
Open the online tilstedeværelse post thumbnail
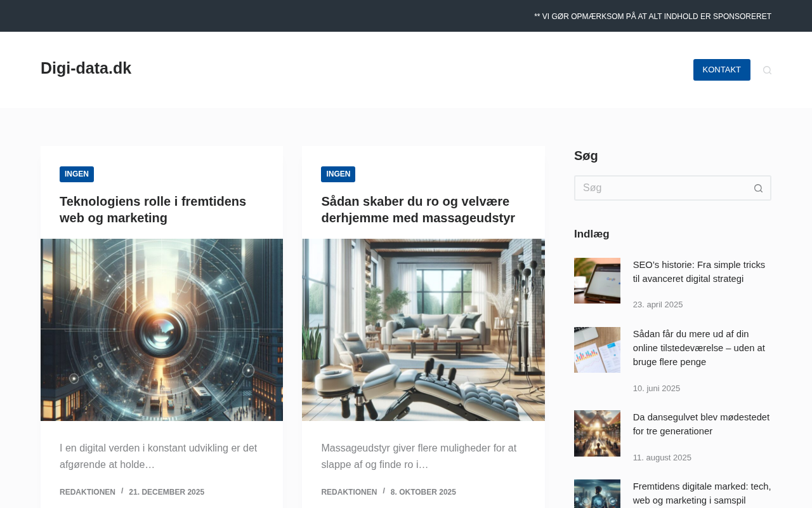(x=597, y=350)
